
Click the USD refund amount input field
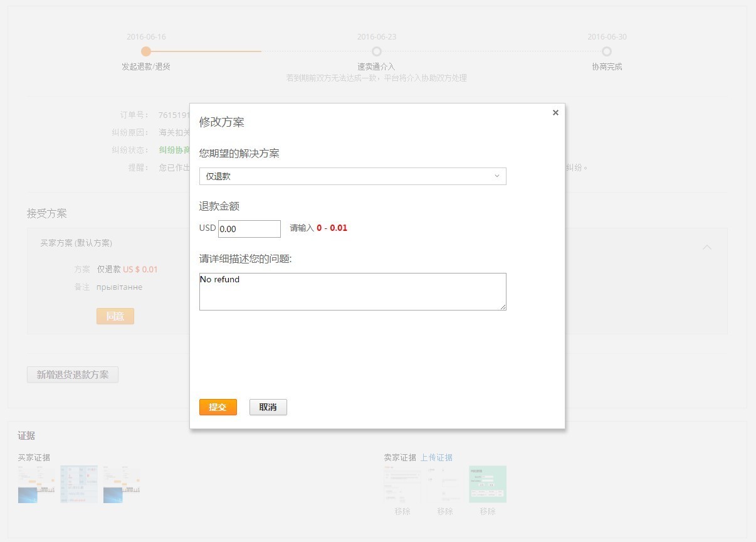pyautogui.click(x=249, y=228)
